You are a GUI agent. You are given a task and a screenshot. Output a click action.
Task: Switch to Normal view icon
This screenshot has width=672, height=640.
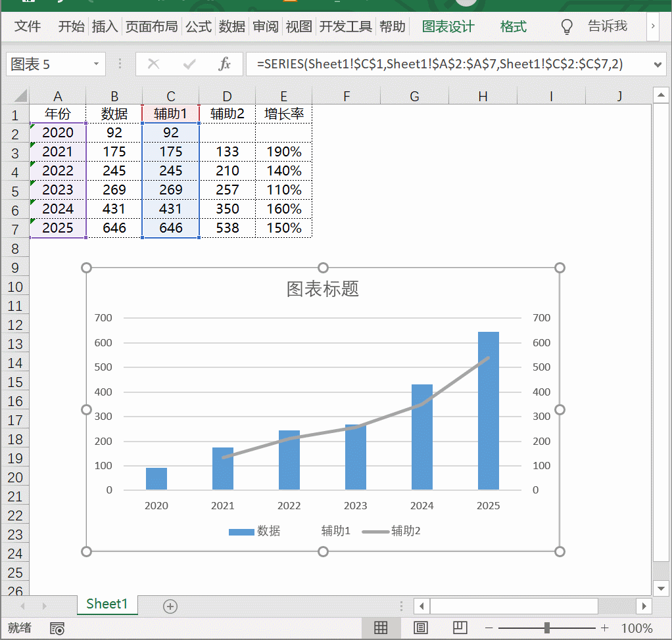point(381,628)
